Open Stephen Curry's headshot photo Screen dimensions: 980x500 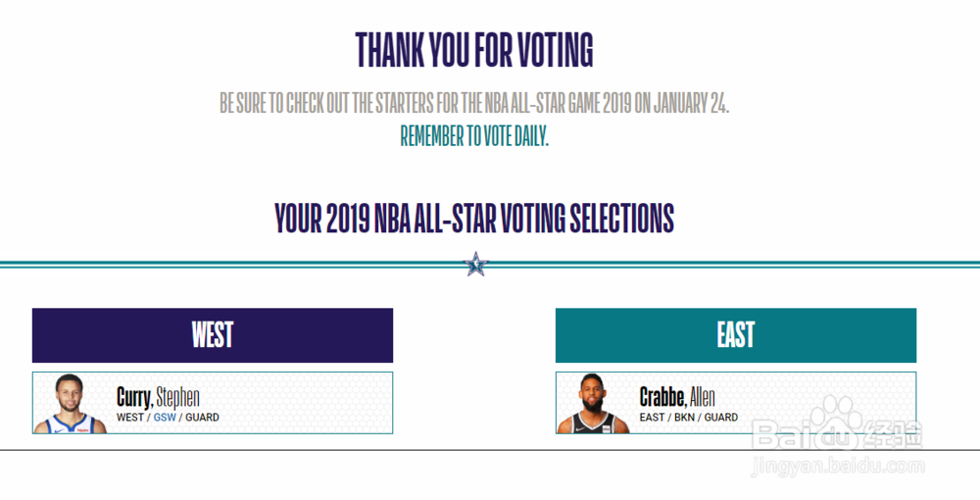(x=70, y=403)
